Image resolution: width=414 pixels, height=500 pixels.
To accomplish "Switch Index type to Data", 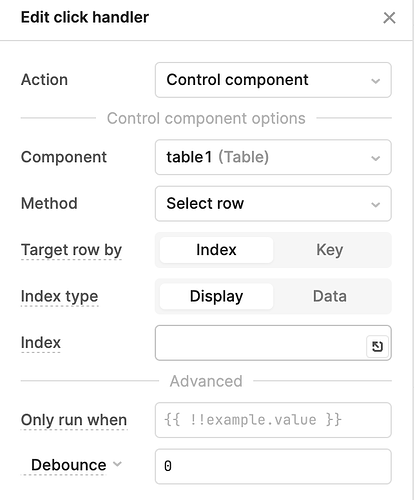I will click(x=330, y=296).
